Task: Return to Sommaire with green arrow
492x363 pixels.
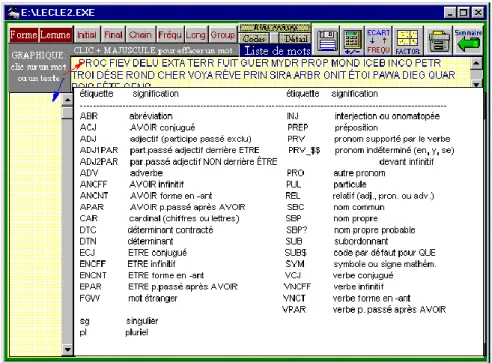Action: [x=468, y=41]
